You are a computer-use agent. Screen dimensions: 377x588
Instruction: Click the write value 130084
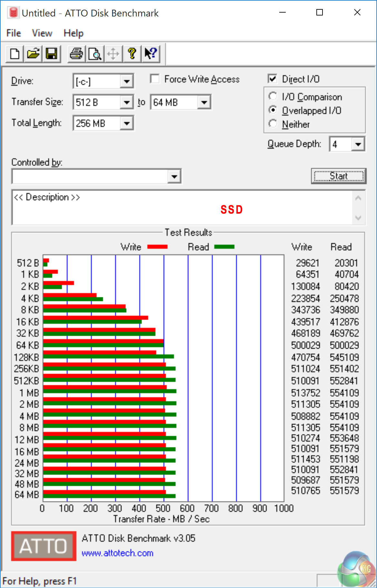click(306, 287)
